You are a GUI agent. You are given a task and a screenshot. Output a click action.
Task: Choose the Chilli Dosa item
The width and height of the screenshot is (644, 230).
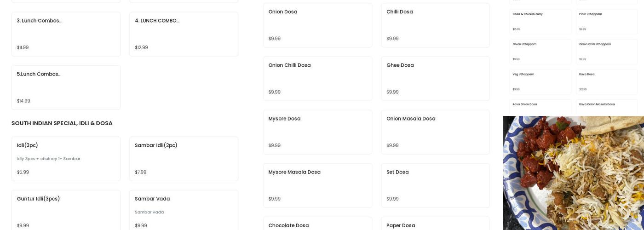point(435,25)
